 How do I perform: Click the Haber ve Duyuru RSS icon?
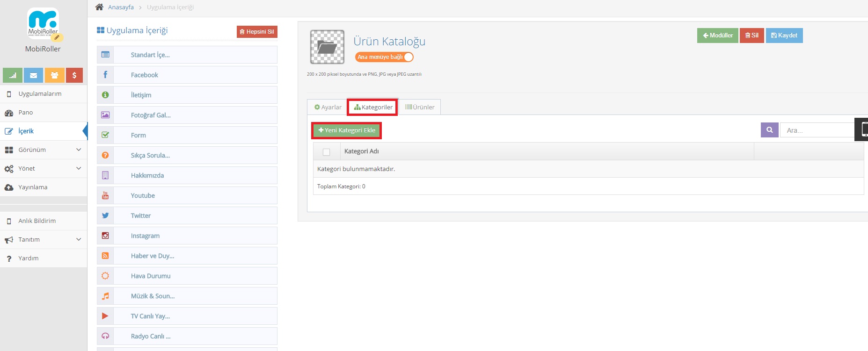tap(105, 256)
